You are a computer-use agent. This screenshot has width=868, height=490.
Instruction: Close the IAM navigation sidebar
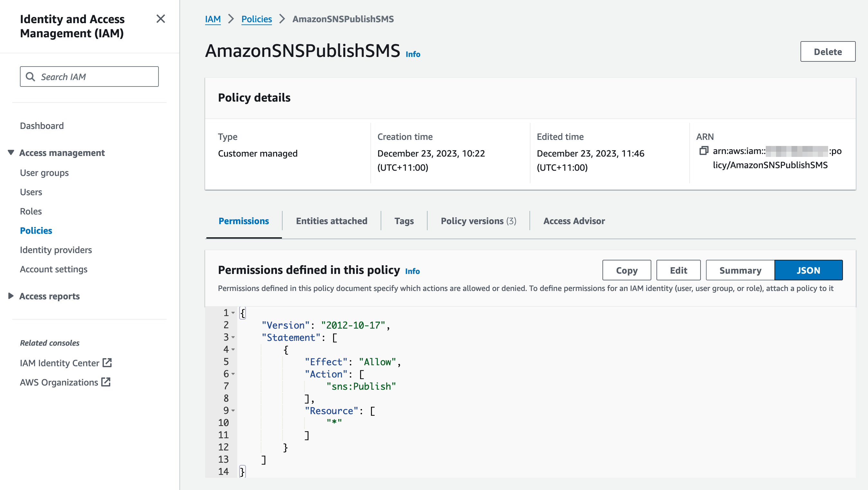point(161,19)
